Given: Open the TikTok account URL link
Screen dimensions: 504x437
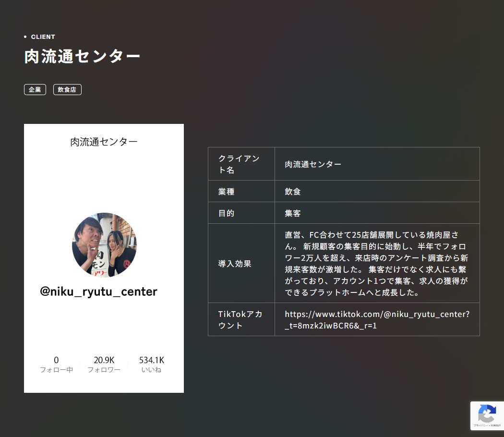Looking at the screenshot, I should (x=377, y=319).
